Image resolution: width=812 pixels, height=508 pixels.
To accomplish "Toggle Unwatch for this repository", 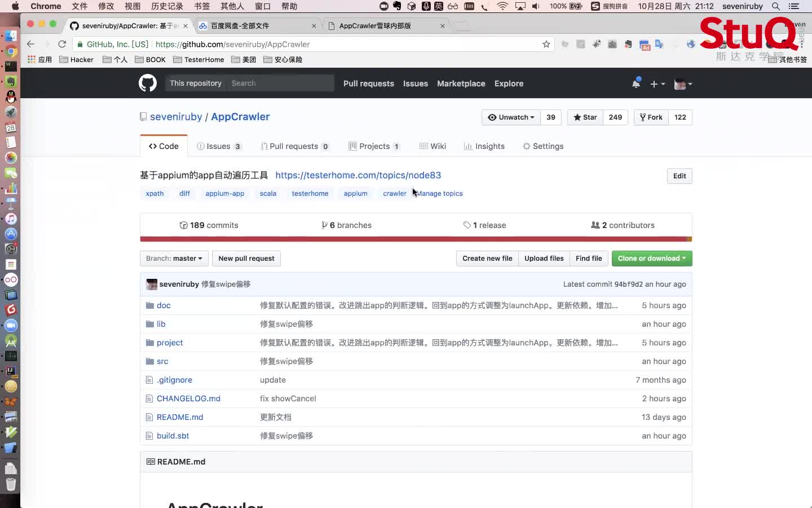I will pyautogui.click(x=511, y=117).
